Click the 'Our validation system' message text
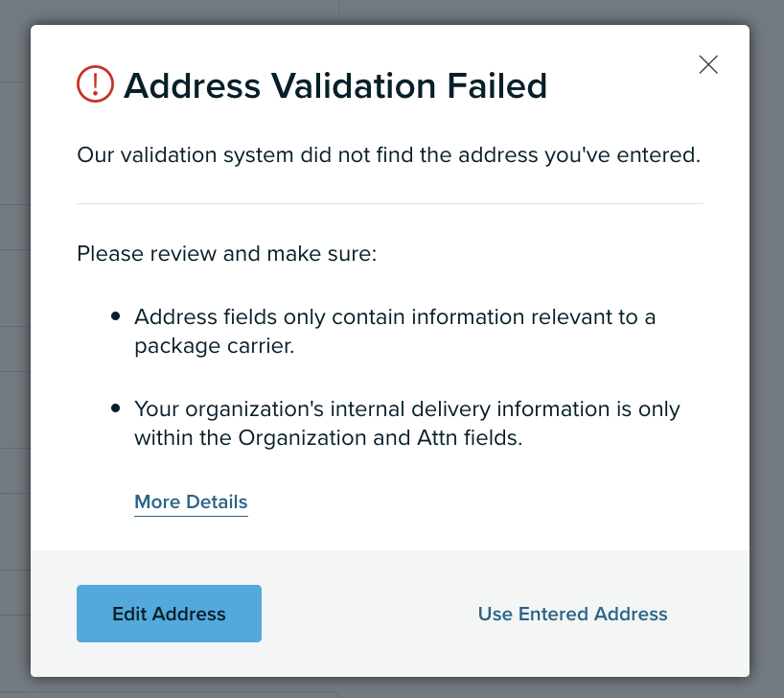This screenshot has width=784, height=698. tap(388, 155)
